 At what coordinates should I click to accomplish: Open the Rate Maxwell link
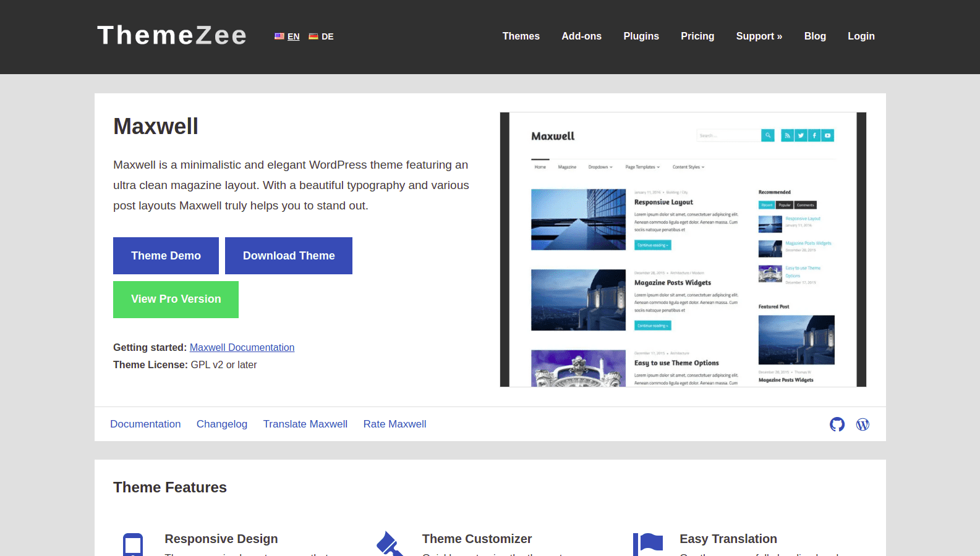click(x=394, y=424)
